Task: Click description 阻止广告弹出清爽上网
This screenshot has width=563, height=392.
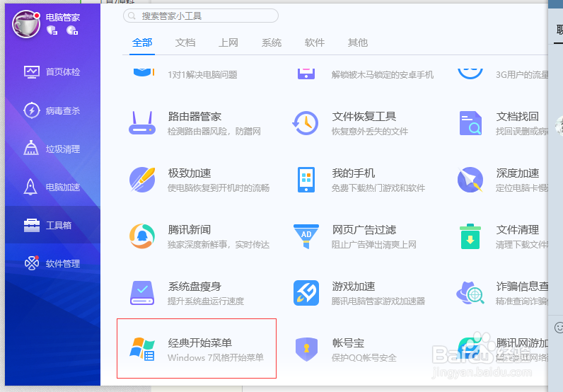Action: 374,244
